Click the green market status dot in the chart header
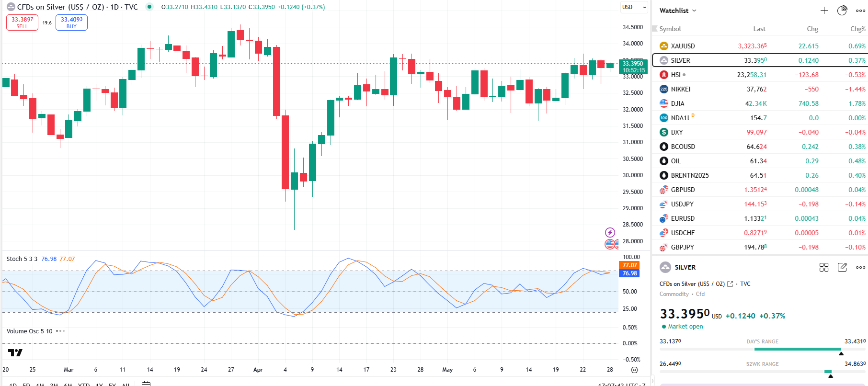 (x=149, y=7)
